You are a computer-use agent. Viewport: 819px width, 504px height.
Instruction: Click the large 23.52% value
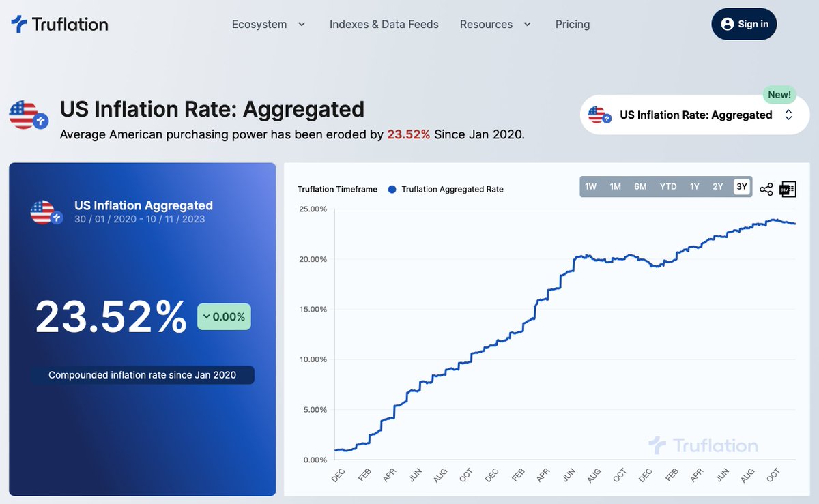(111, 317)
